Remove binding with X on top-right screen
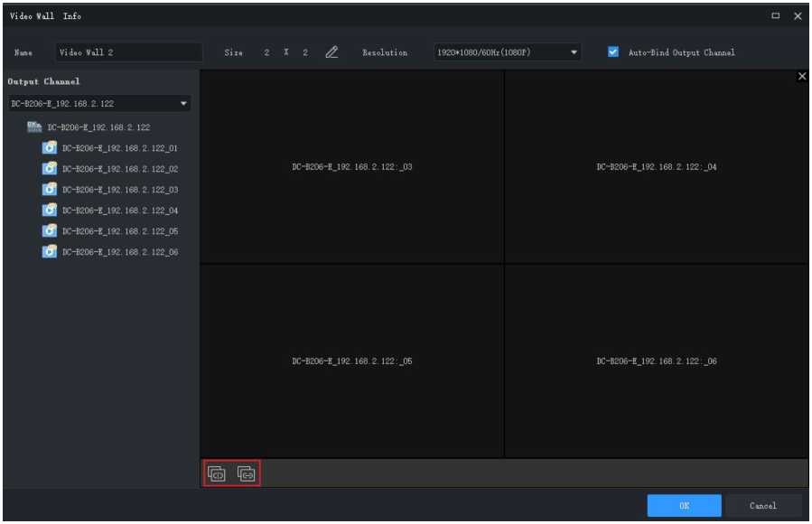The image size is (812, 524). point(802,78)
